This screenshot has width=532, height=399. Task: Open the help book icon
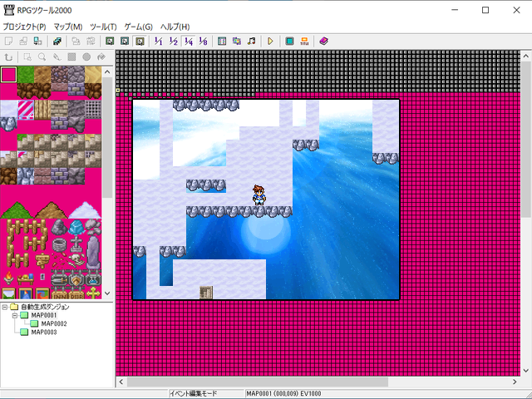[x=323, y=41]
